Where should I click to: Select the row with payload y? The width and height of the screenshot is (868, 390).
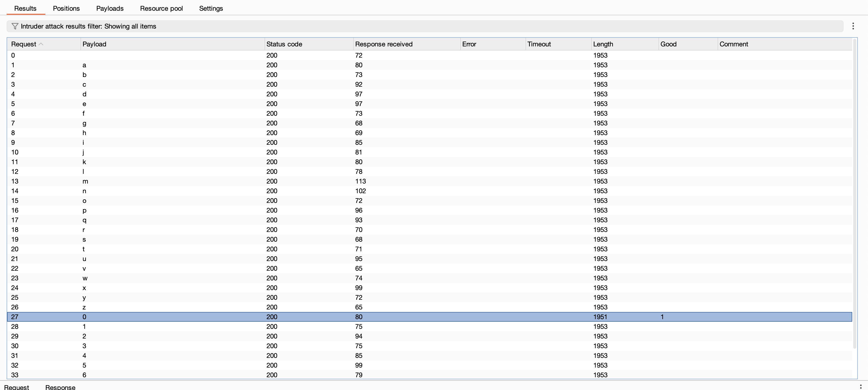430,298
